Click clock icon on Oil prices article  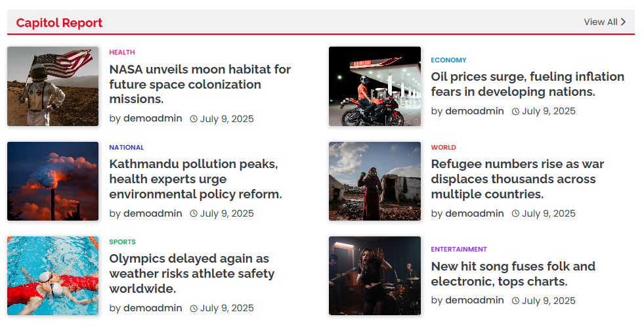pos(515,112)
